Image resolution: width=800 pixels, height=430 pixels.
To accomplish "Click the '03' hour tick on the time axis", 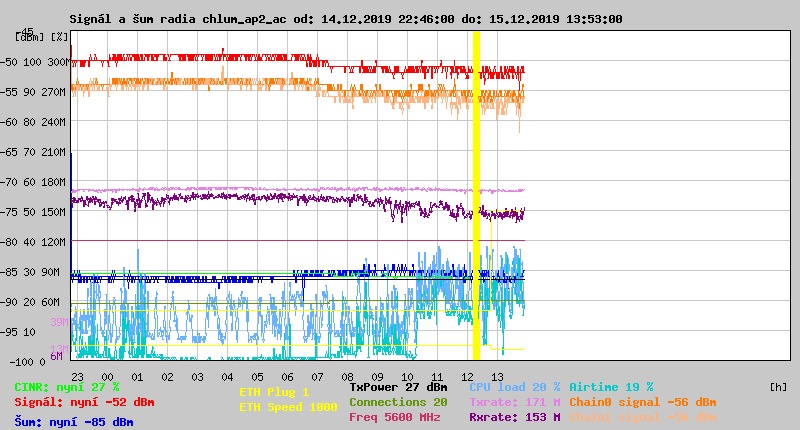I will (x=197, y=377).
